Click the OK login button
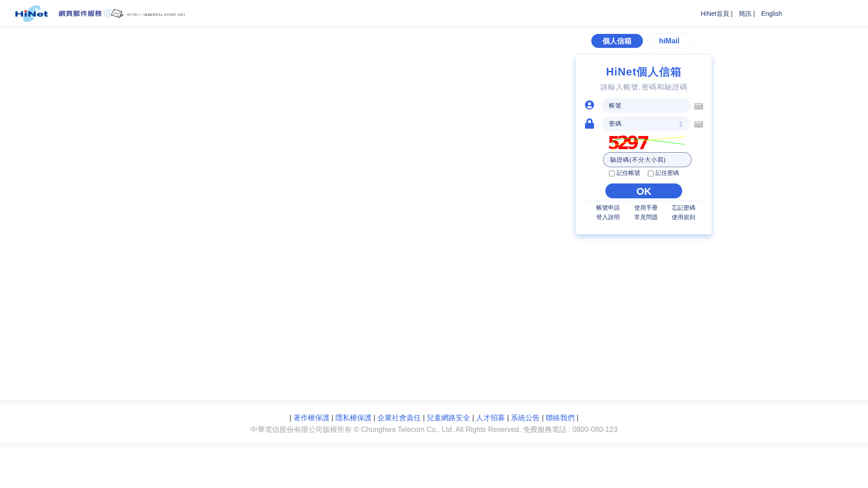Image resolution: width=868 pixels, height=488 pixels. (x=644, y=191)
